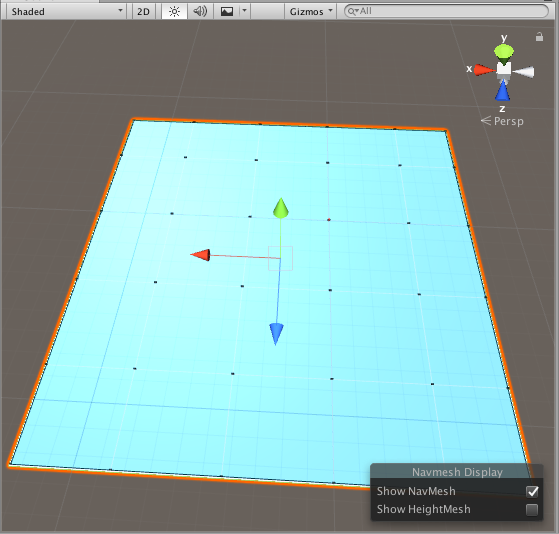Toggle scene audio speaker icon
The height and width of the screenshot is (534, 559).
pos(200,11)
